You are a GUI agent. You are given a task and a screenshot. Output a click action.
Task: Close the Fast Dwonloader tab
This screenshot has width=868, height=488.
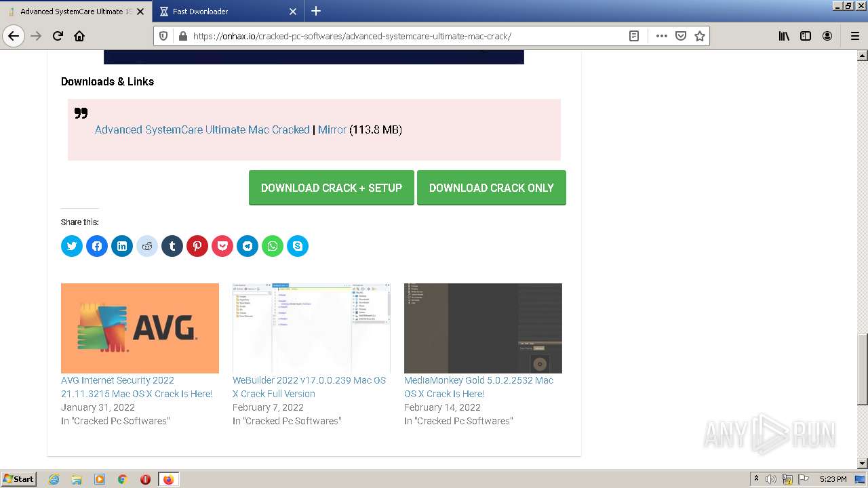coord(293,12)
